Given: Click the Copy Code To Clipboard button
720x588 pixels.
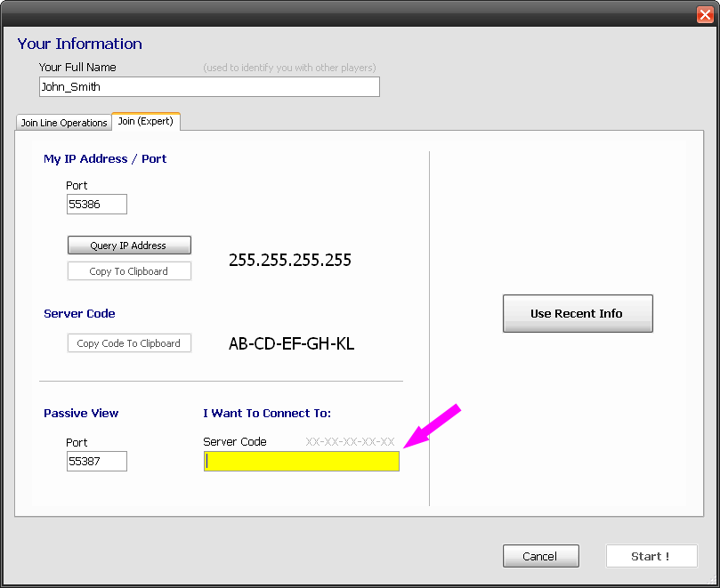Looking at the screenshot, I should (x=129, y=343).
